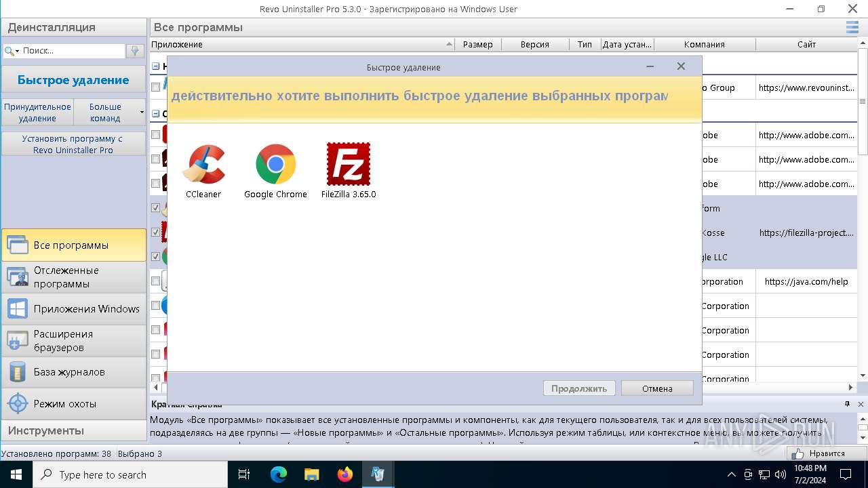Image resolution: width=868 pixels, height=488 pixels.
Task: Click the Meet Now tray icon
Action: (748, 474)
